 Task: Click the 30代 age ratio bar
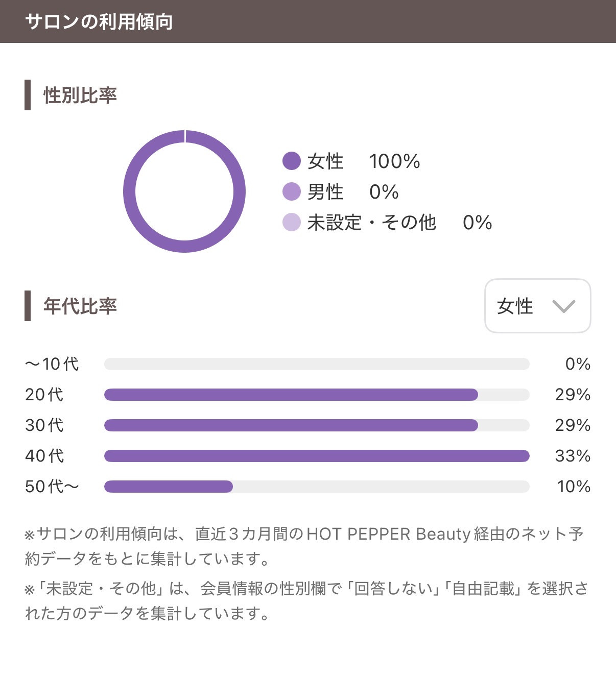[291, 425]
